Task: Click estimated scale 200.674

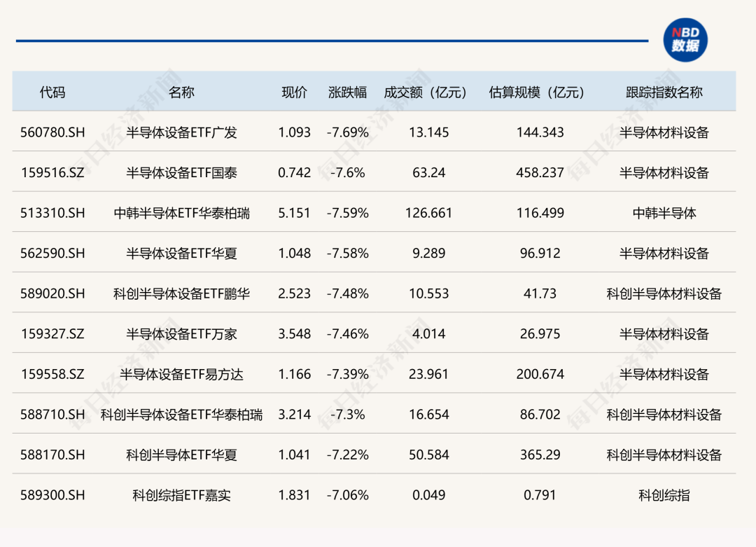Action: [x=540, y=374]
